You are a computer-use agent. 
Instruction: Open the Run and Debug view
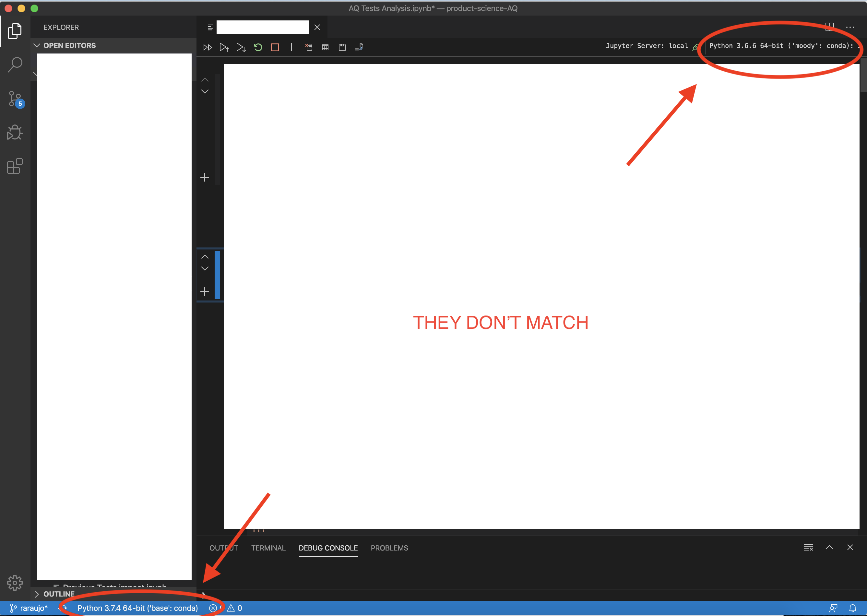(x=15, y=132)
